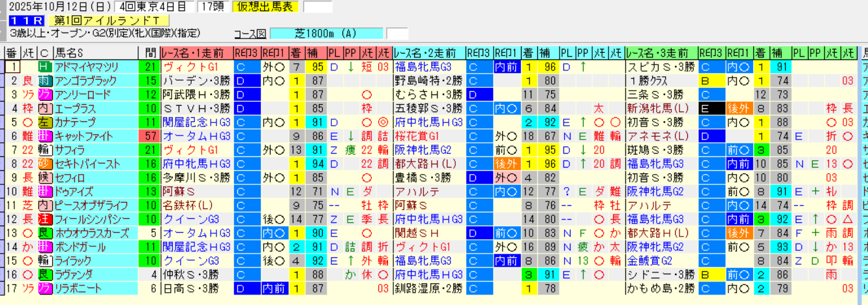This screenshot has width=868, height=305.
Task: Click the 掛 badge beside キャットファイト
Action: click(x=45, y=136)
